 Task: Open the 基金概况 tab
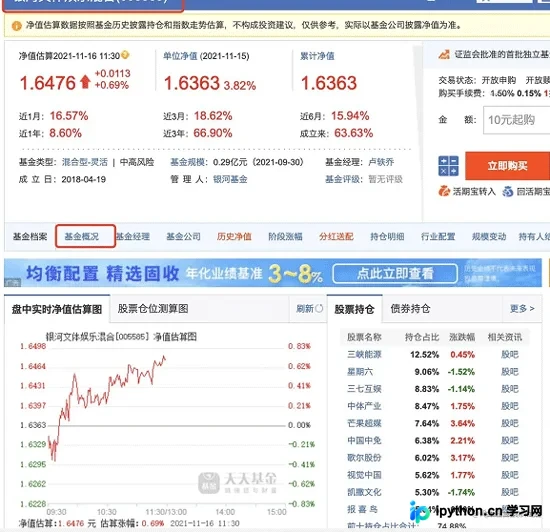pos(82,236)
